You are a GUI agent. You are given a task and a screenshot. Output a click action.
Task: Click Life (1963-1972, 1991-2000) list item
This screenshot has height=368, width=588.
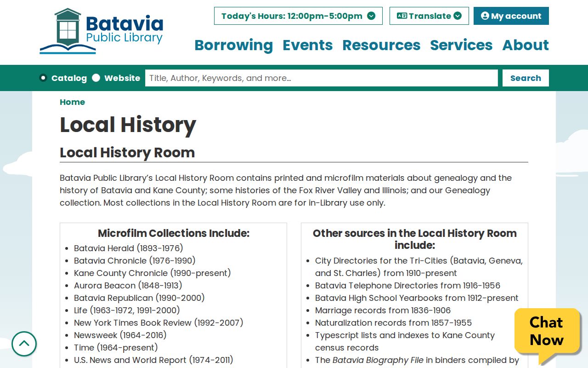click(127, 310)
